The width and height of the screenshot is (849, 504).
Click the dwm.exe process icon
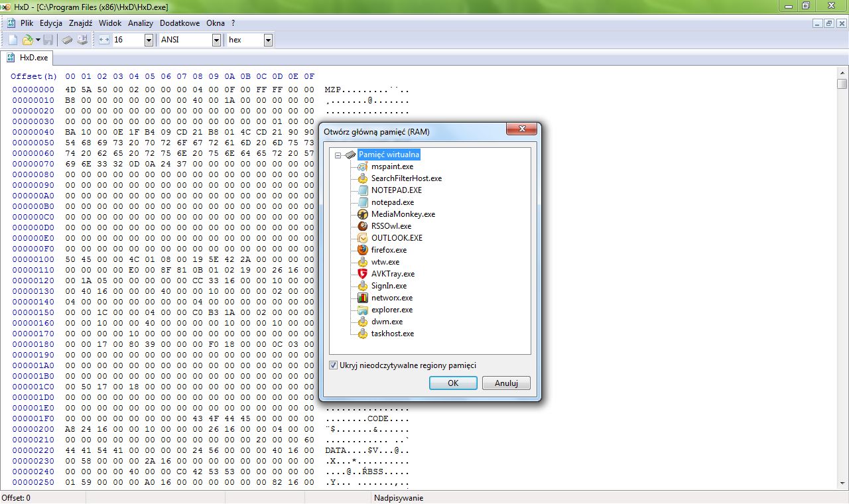(362, 322)
